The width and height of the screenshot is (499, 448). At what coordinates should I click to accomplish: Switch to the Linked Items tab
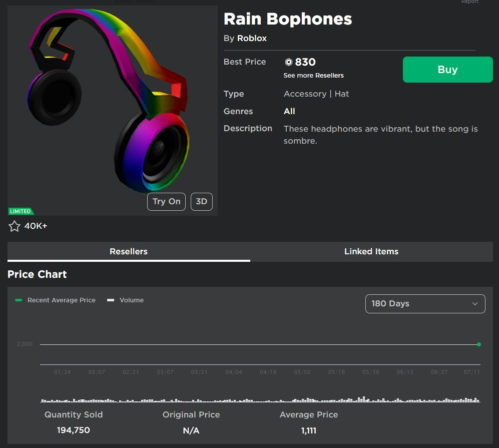371,251
